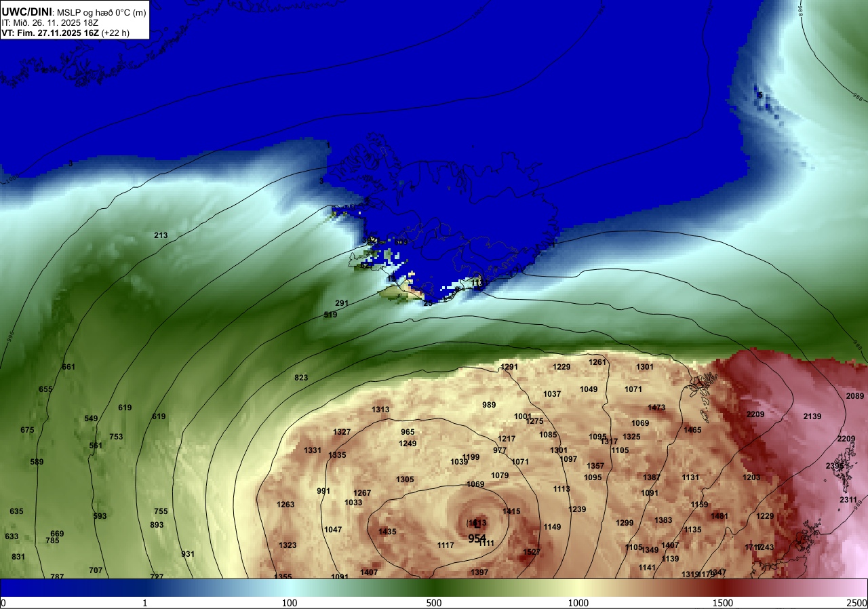This screenshot has height=609, width=868.
Task: Click the height value 1313
Action: point(380,410)
